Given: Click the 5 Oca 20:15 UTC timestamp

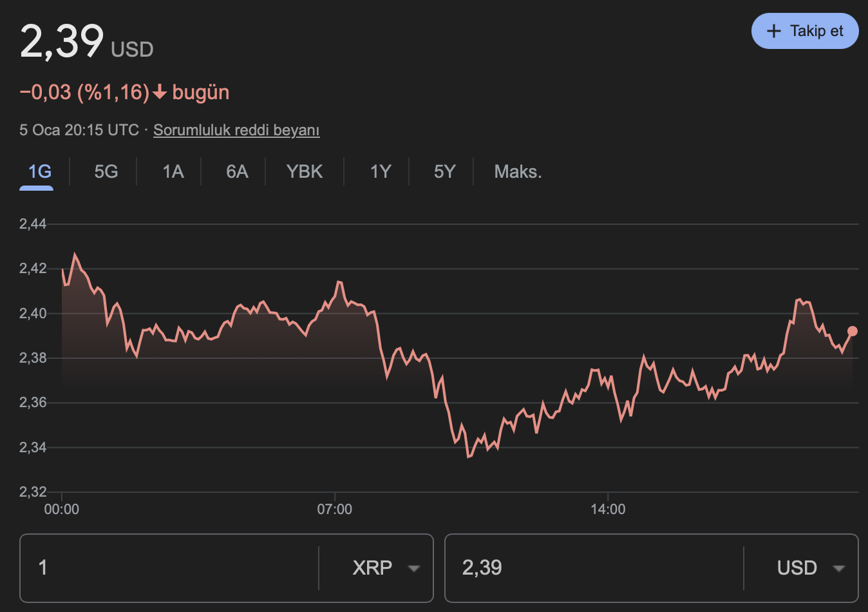Looking at the screenshot, I should pos(79,130).
